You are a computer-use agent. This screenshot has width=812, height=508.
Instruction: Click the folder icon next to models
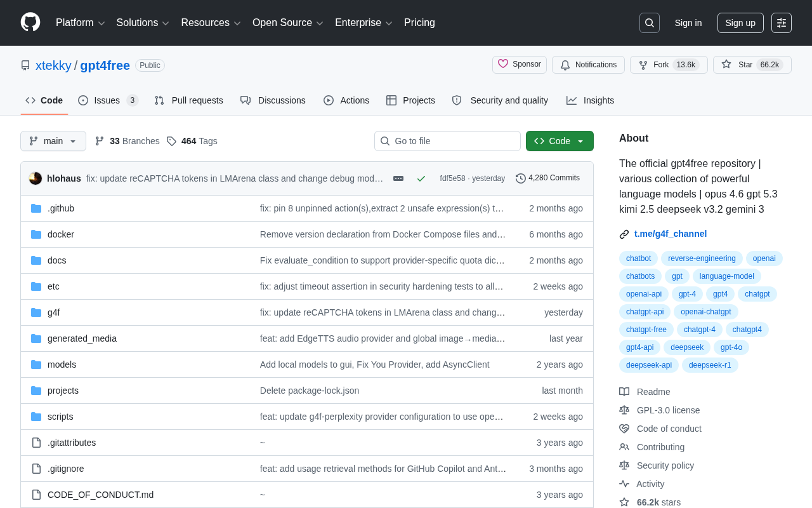pos(36,364)
